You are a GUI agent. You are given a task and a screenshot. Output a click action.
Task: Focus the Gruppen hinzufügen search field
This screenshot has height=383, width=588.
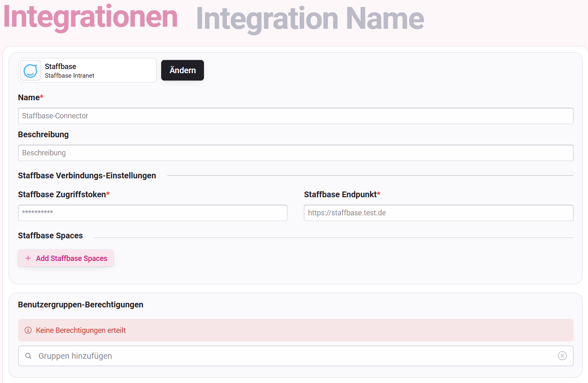click(x=296, y=356)
